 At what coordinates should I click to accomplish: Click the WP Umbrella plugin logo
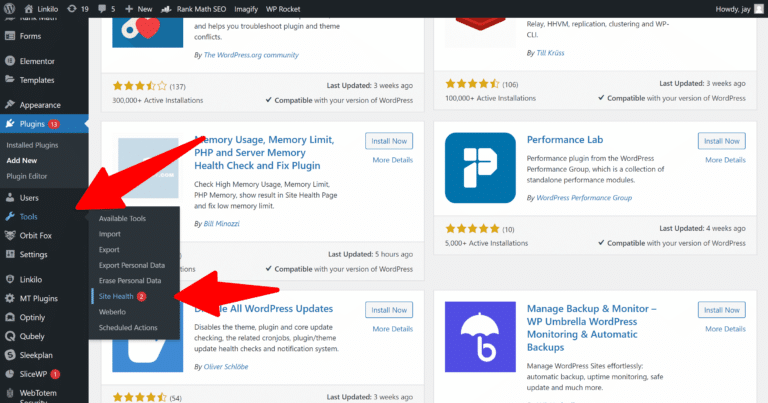pyautogui.click(x=480, y=337)
